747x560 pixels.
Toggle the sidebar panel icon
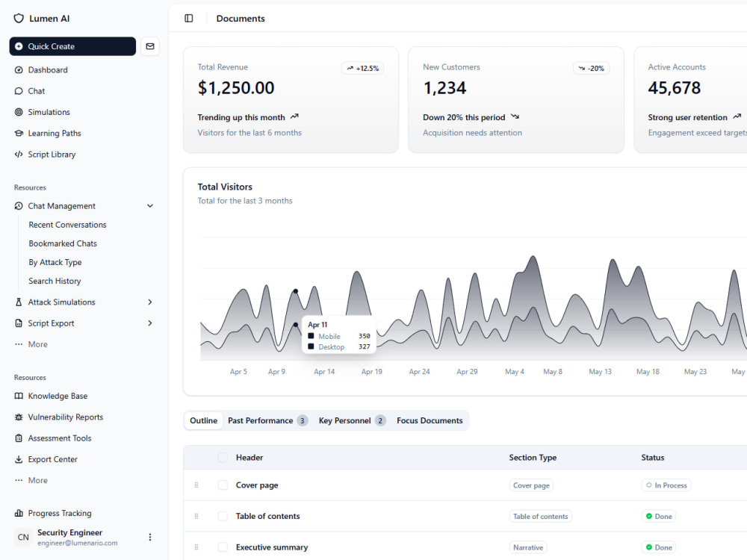point(189,18)
